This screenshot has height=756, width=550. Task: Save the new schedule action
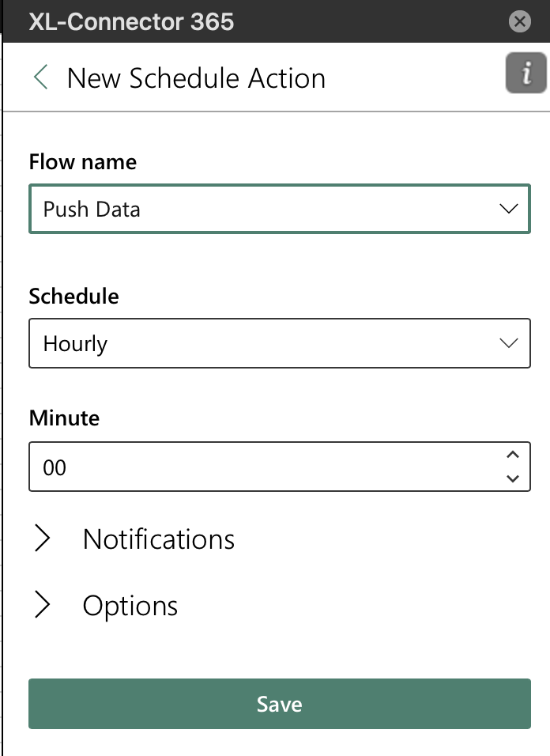point(279,704)
